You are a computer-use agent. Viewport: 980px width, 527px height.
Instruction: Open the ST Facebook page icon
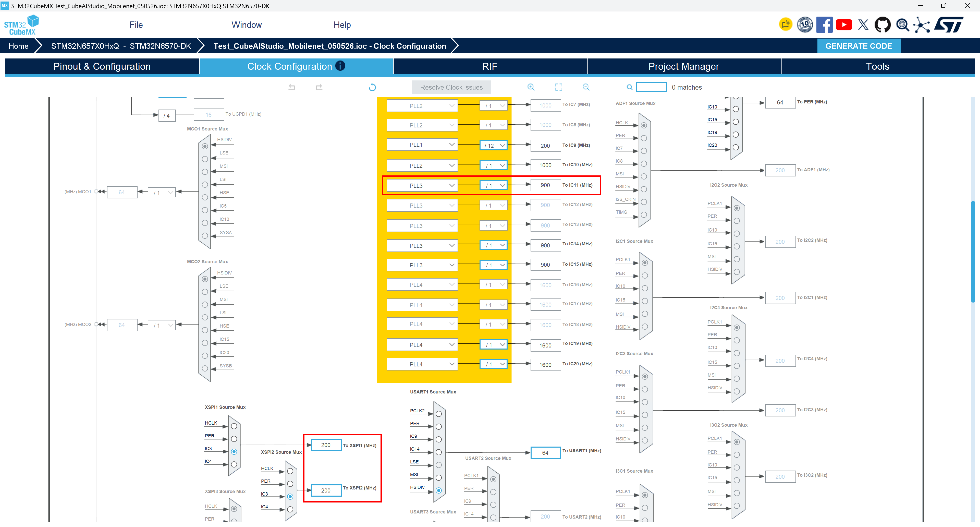pyautogui.click(x=824, y=25)
